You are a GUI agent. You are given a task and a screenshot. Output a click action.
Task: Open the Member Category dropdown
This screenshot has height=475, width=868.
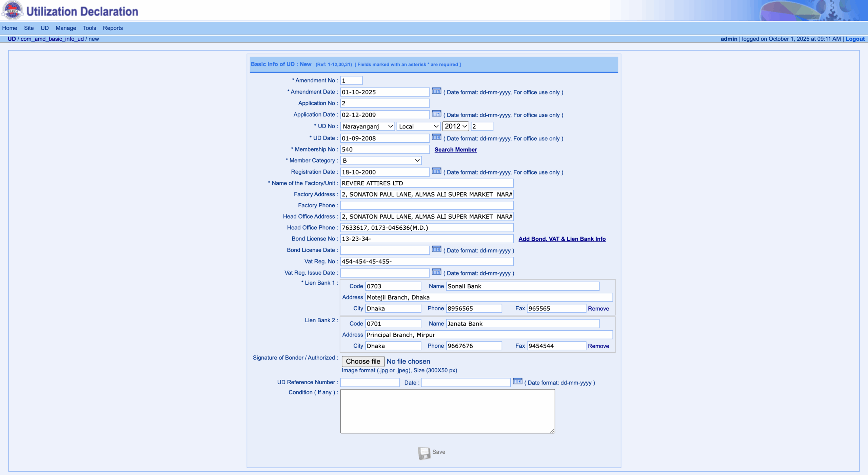pyautogui.click(x=381, y=161)
